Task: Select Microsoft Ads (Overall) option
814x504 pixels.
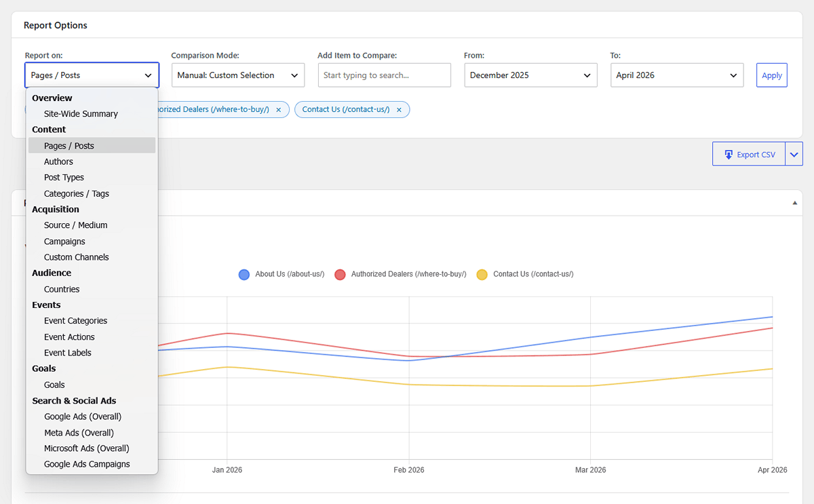Action: pos(92,448)
